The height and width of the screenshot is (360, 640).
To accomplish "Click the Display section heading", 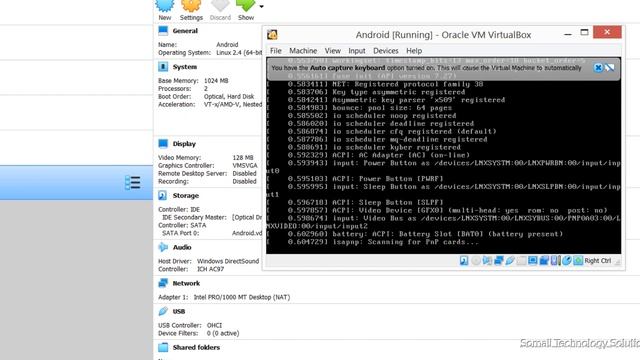I will click(x=184, y=144).
